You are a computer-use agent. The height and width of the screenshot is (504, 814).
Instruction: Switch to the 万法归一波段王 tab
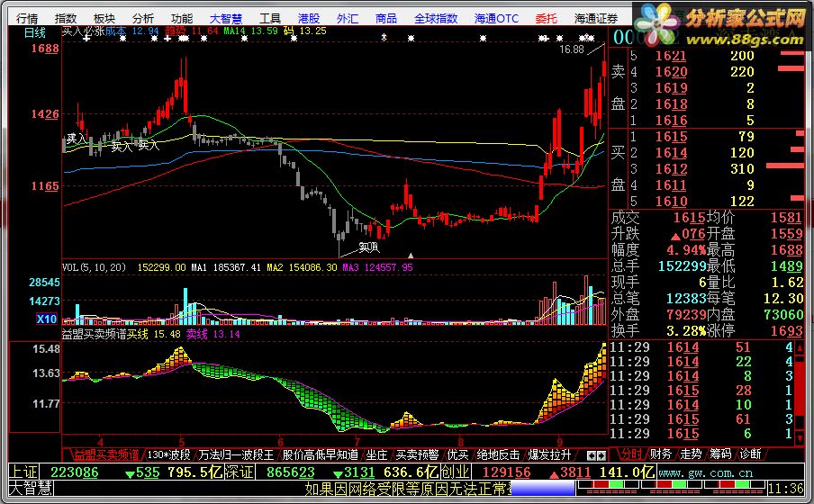tap(236, 455)
